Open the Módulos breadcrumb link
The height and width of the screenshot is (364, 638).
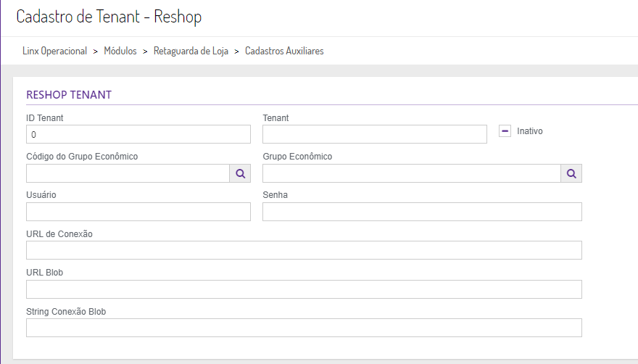(120, 51)
